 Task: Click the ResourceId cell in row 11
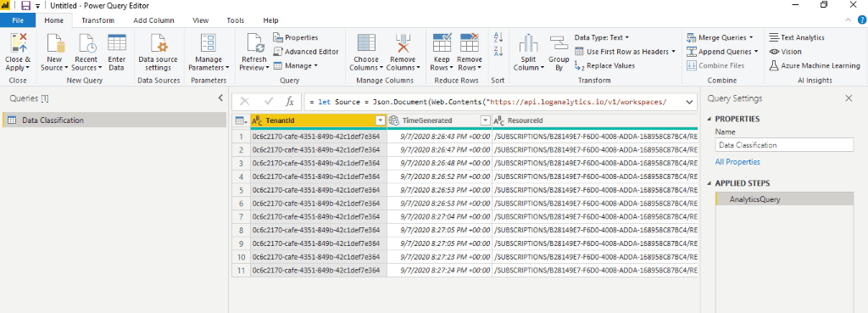pos(594,271)
